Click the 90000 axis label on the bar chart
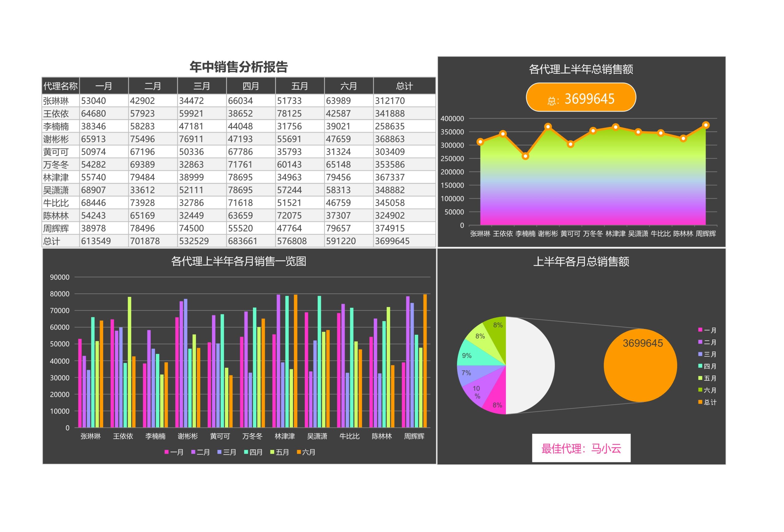The height and width of the screenshot is (532, 784). coord(60,277)
